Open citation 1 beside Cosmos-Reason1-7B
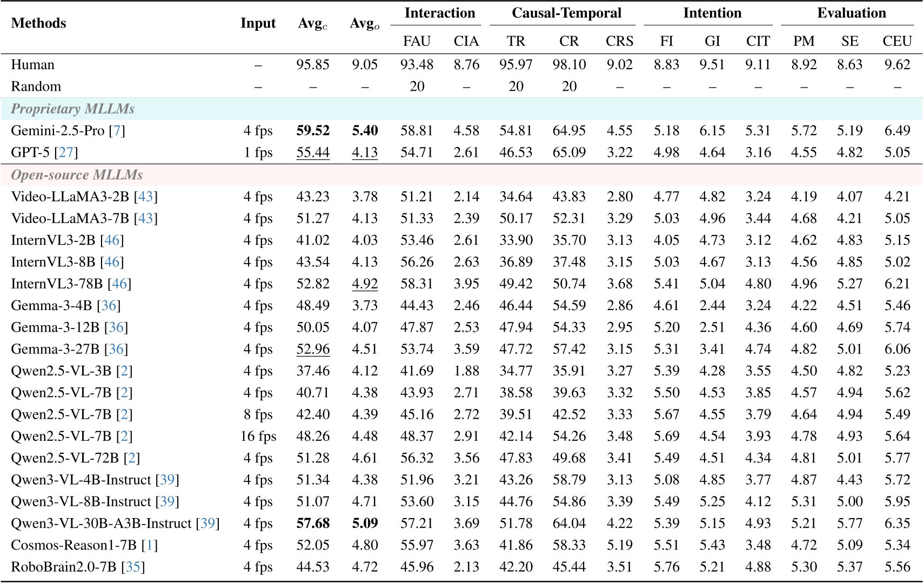924x584 pixels. point(149,545)
